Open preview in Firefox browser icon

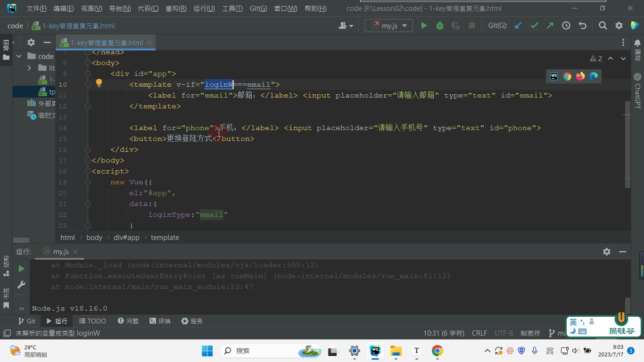click(x=580, y=76)
